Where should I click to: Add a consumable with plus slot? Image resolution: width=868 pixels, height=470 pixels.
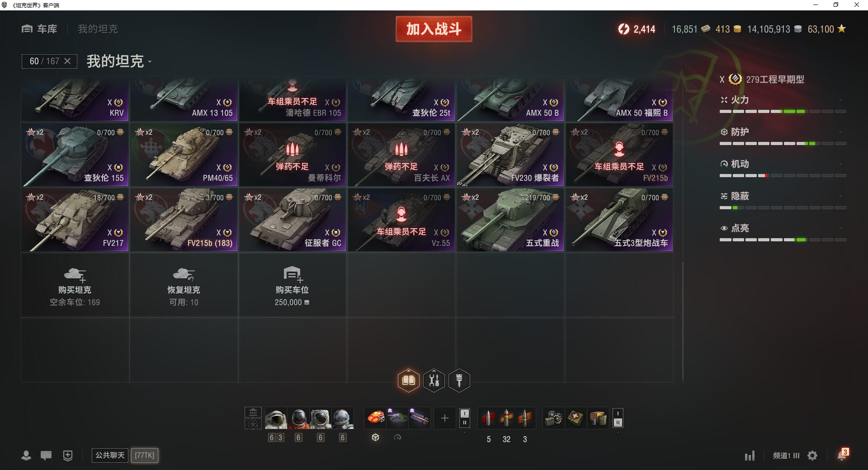click(x=445, y=418)
